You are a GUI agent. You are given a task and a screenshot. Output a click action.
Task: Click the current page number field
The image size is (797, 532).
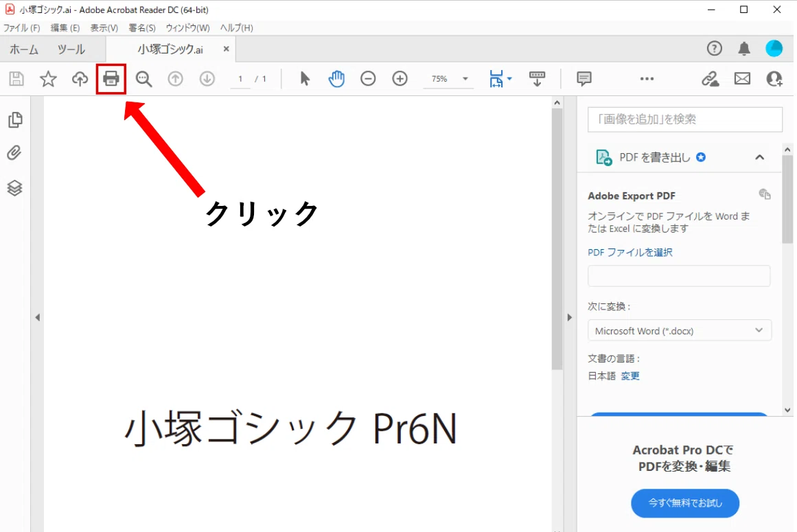click(240, 79)
